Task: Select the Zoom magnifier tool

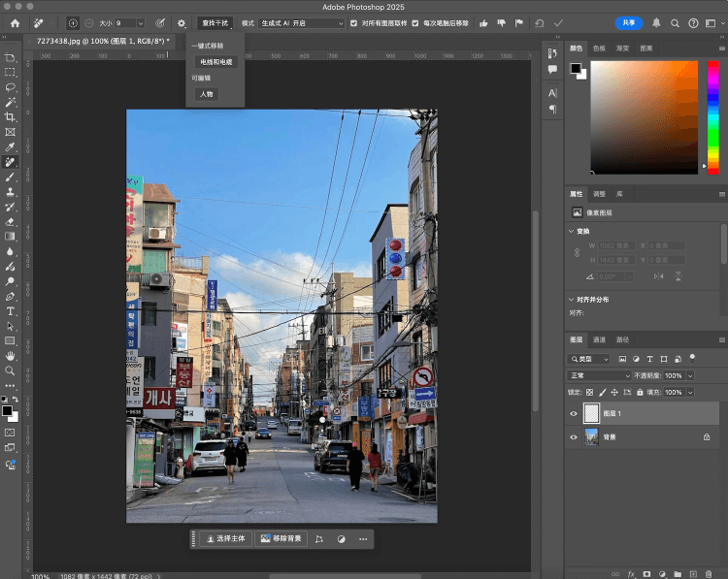Action: [x=11, y=370]
